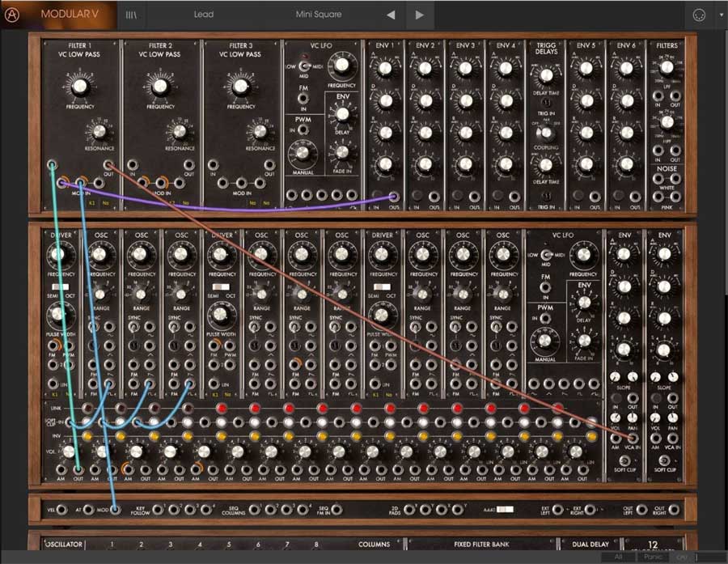Click the ENV 6 OUT jack

click(x=635, y=197)
